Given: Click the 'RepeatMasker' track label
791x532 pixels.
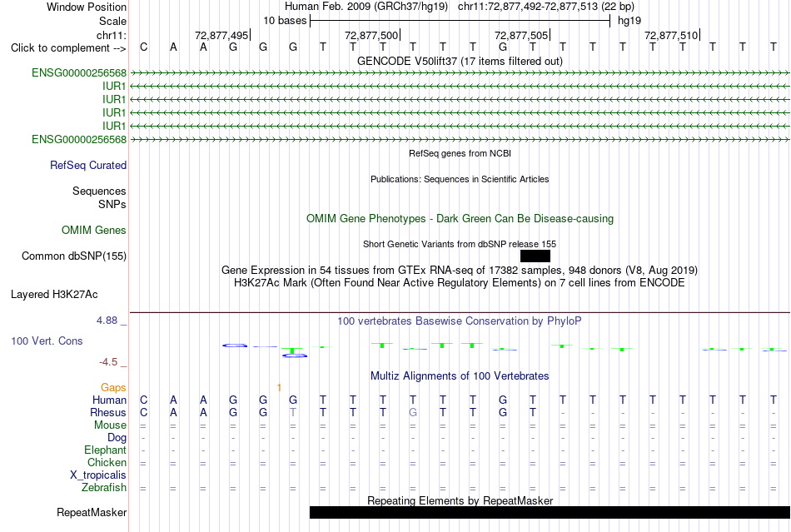Looking at the screenshot, I should pos(92,512).
